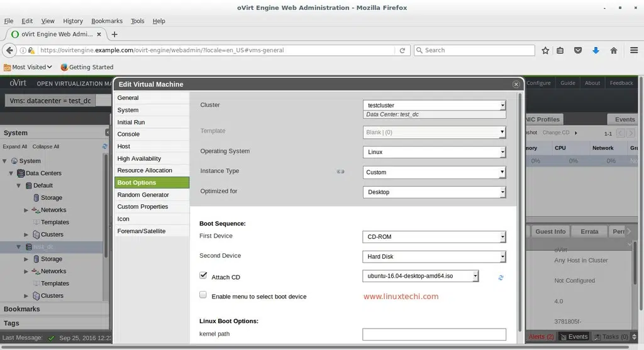
Task: Click the URL address bar
Action: click(216, 50)
